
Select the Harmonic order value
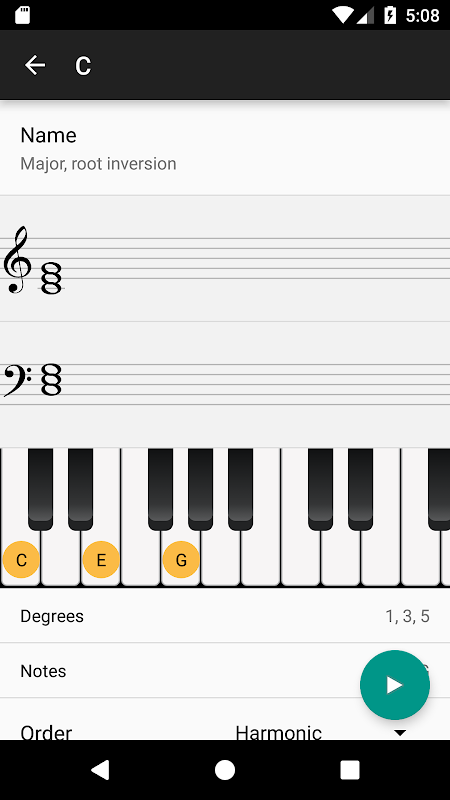click(279, 733)
